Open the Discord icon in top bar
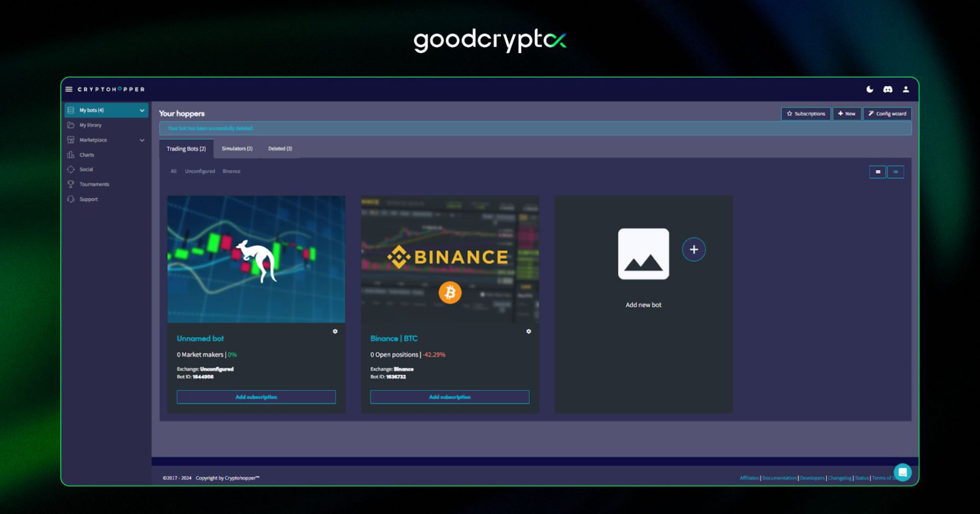The width and height of the screenshot is (980, 514). pos(888,89)
